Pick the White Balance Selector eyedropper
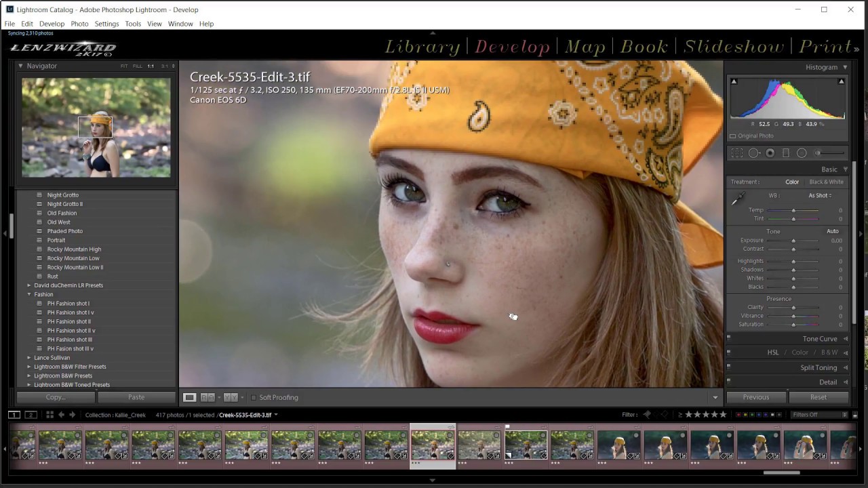This screenshot has width=868, height=488. [737, 199]
